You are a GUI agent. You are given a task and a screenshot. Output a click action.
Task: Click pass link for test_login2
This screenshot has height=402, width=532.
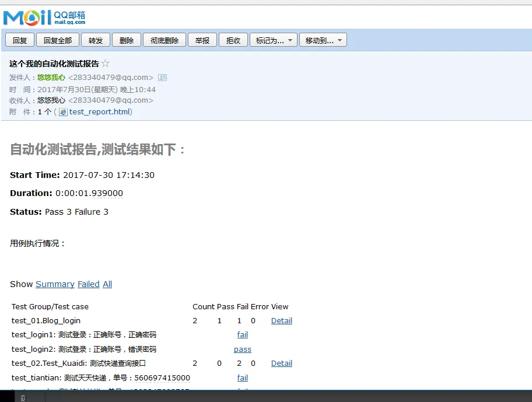(243, 349)
